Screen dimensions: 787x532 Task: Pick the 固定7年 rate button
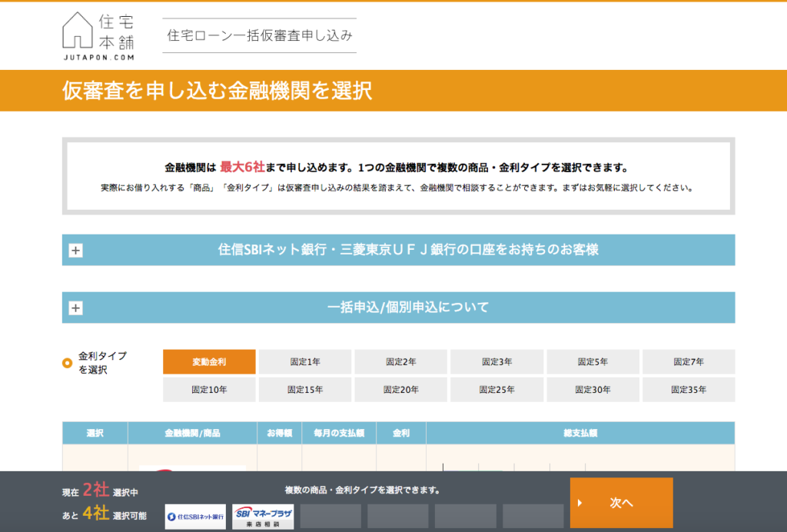pyautogui.click(x=689, y=362)
